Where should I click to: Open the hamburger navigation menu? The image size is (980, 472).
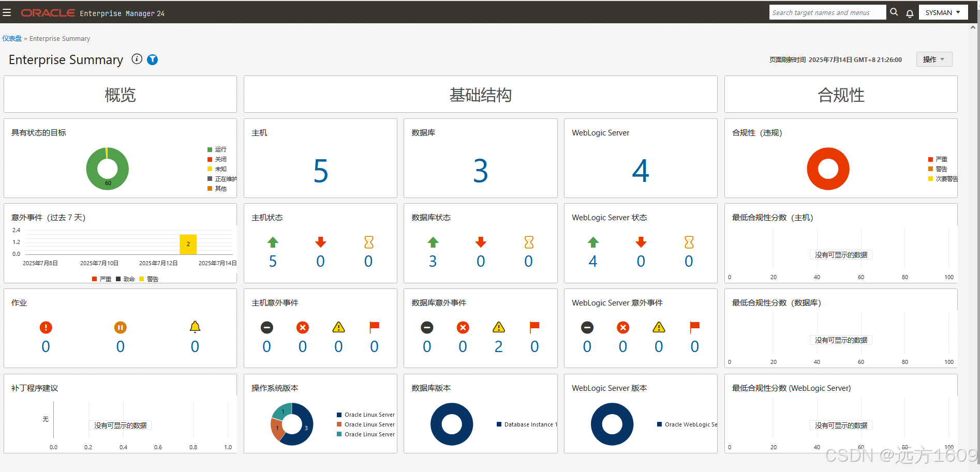click(7, 12)
